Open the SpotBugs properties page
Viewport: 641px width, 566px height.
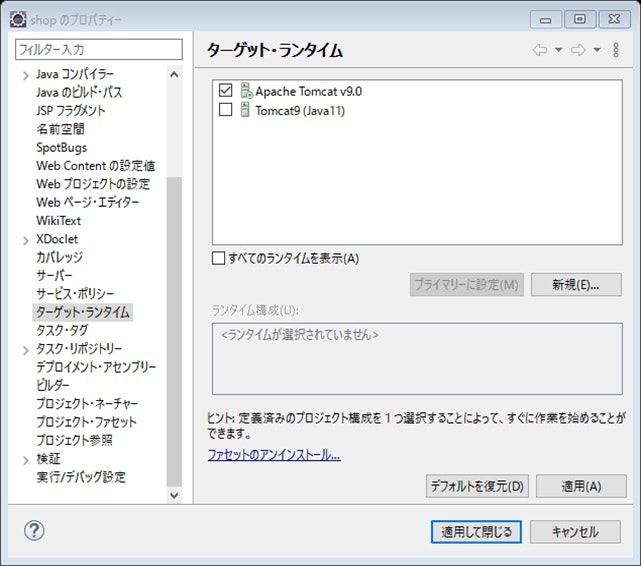62,148
